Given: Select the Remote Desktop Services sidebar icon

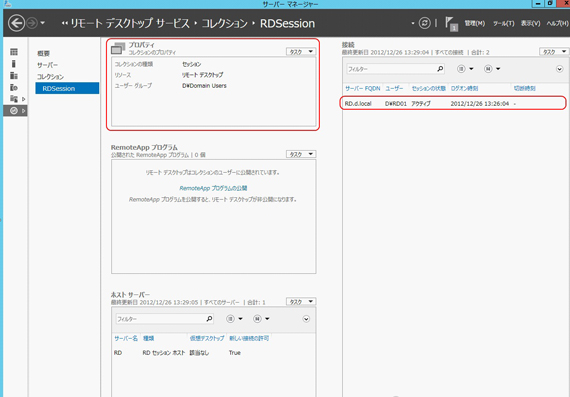Looking at the screenshot, I should tap(14, 111).
